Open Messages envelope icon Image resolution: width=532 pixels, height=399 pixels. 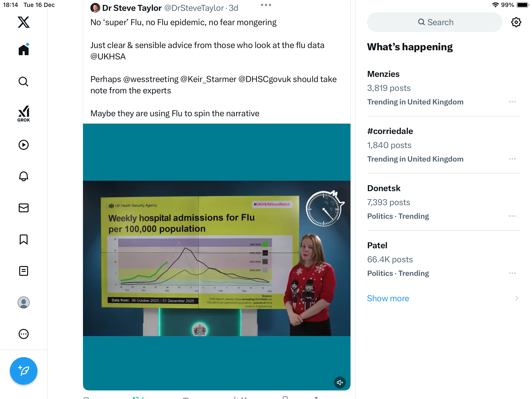24,208
